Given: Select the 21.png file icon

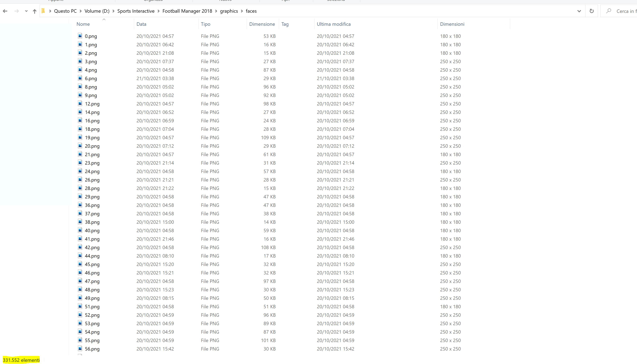Looking at the screenshot, I should point(80,154).
